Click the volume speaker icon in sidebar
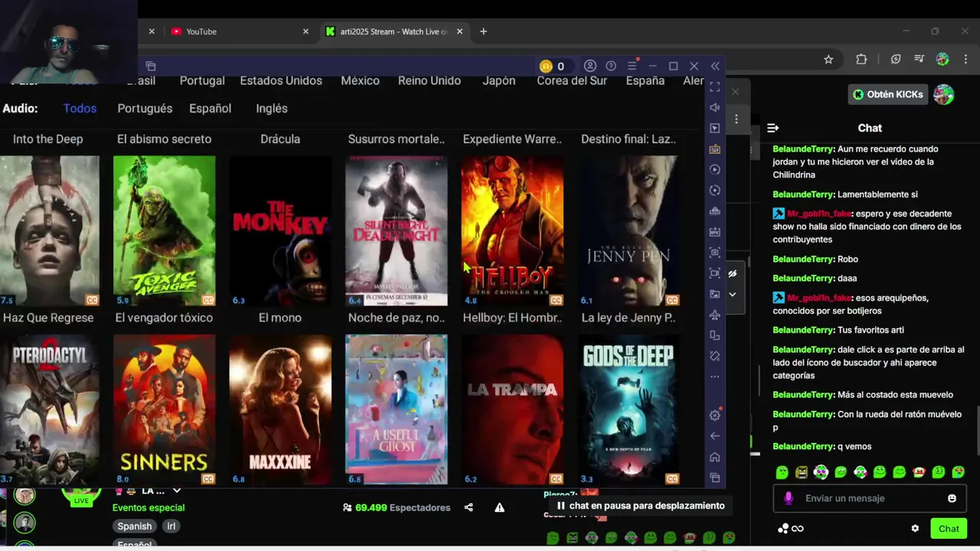Viewport: 980px width, 551px height. pyautogui.click(x=714, y=107)
